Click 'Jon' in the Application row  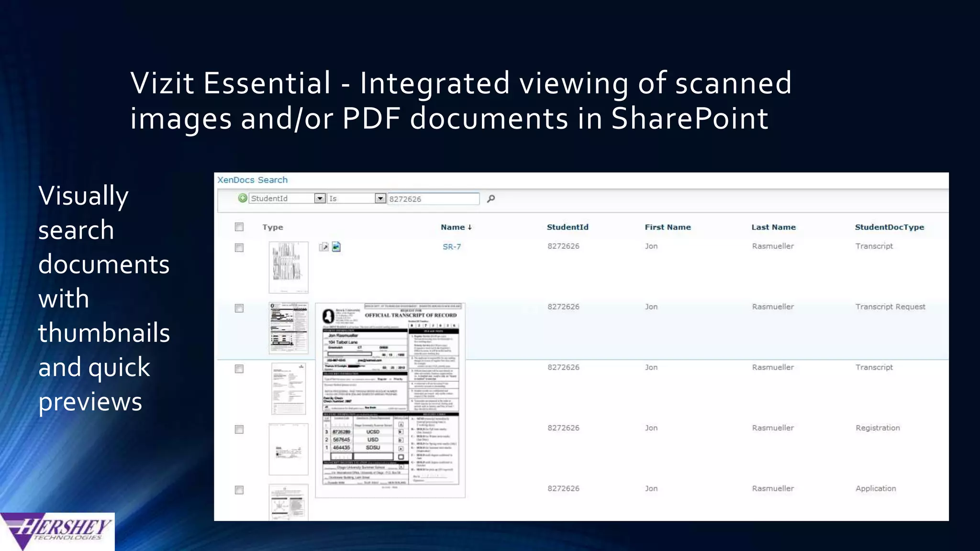[x=651, y=488]
